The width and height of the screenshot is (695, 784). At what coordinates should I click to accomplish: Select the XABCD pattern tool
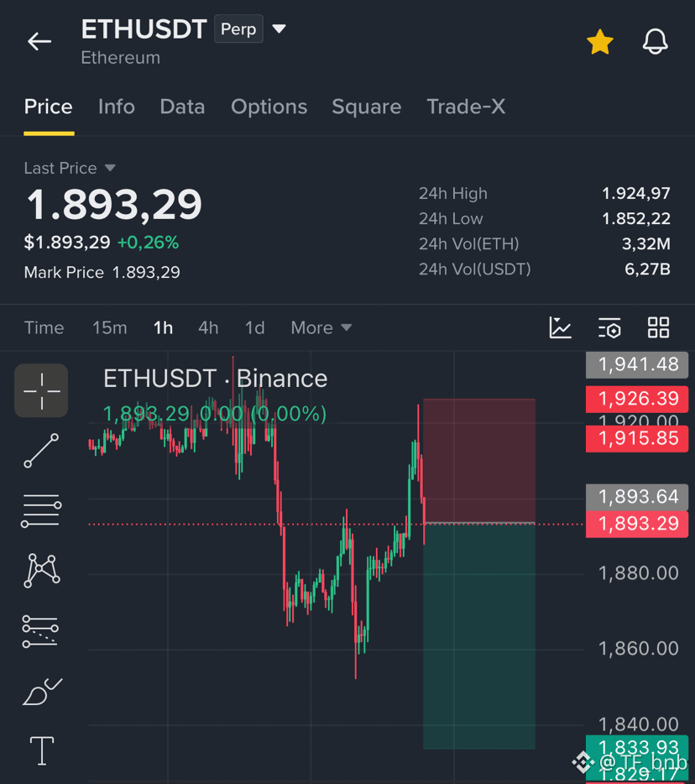(x=41, y=570)
